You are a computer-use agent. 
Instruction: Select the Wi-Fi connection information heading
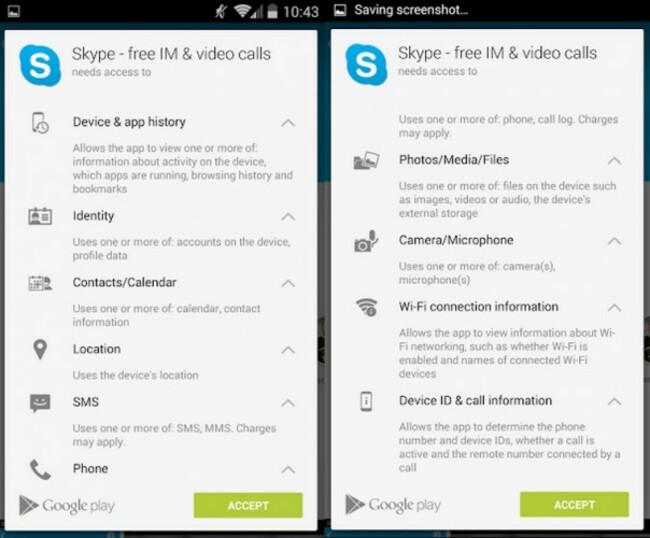pos(478,307)
